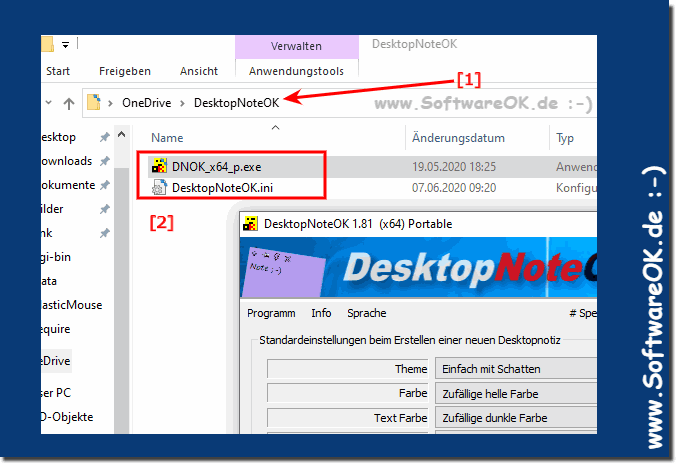This screenshot has height=464, width=676.
Task: Open Bilder in the navigation pane
Action: coord(52,210)
